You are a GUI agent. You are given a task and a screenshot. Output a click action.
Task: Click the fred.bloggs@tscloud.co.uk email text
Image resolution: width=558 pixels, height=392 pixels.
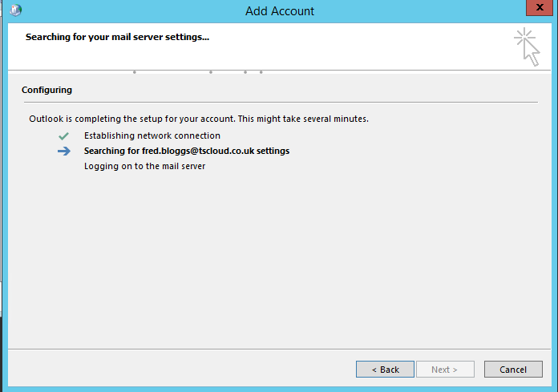point(198,151)
